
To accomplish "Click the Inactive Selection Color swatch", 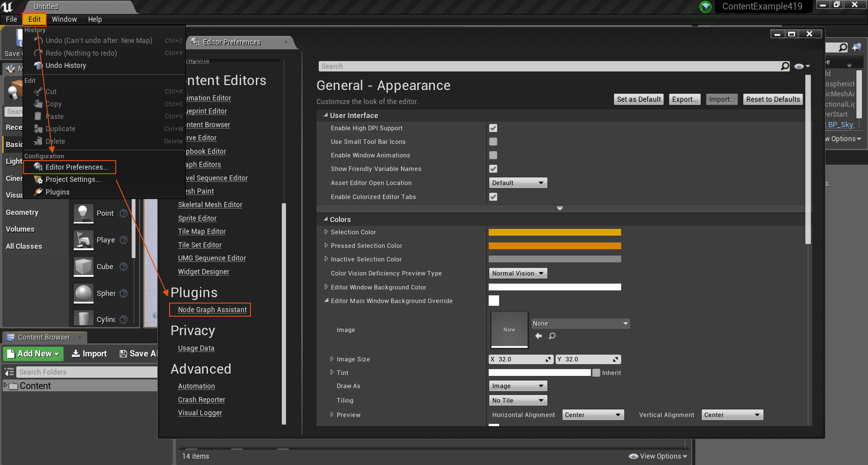I will [x=555, y=259].
